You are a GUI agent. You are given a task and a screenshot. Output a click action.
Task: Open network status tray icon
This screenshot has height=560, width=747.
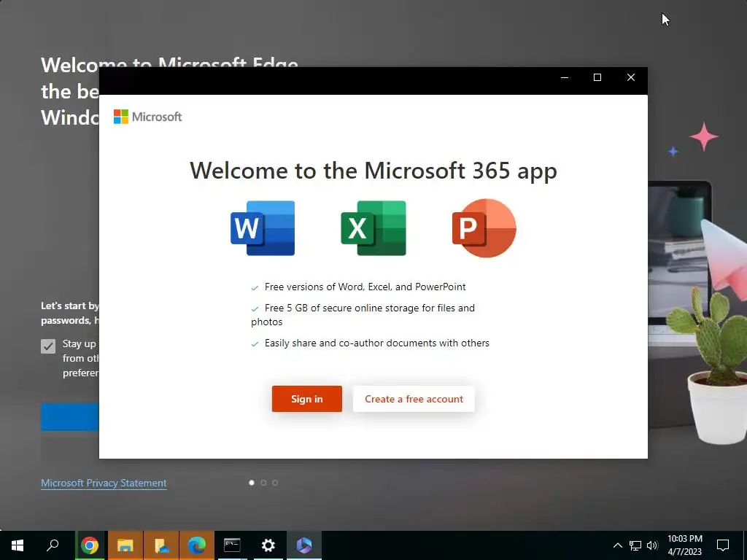click(635, 545)
